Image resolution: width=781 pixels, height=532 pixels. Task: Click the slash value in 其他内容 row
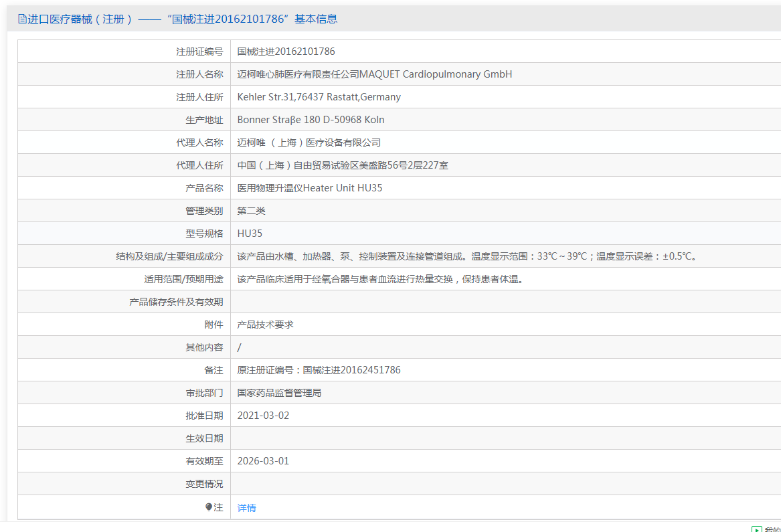[x=239, y=348]
